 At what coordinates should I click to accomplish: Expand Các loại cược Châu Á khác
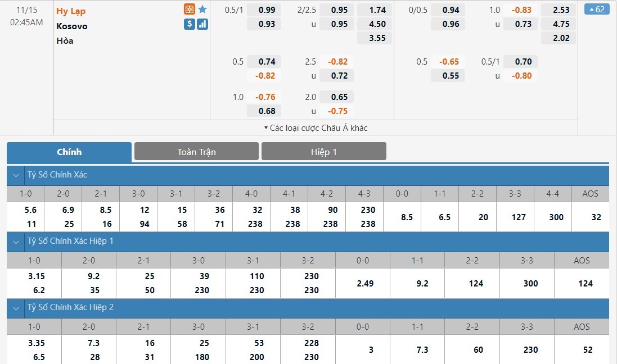[x=316, y=128]
